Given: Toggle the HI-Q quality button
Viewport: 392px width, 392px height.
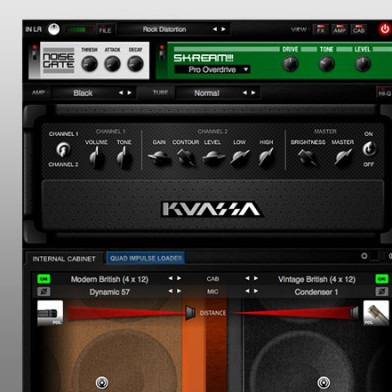Looking at the screenshot, I should (x=384, y=93).
